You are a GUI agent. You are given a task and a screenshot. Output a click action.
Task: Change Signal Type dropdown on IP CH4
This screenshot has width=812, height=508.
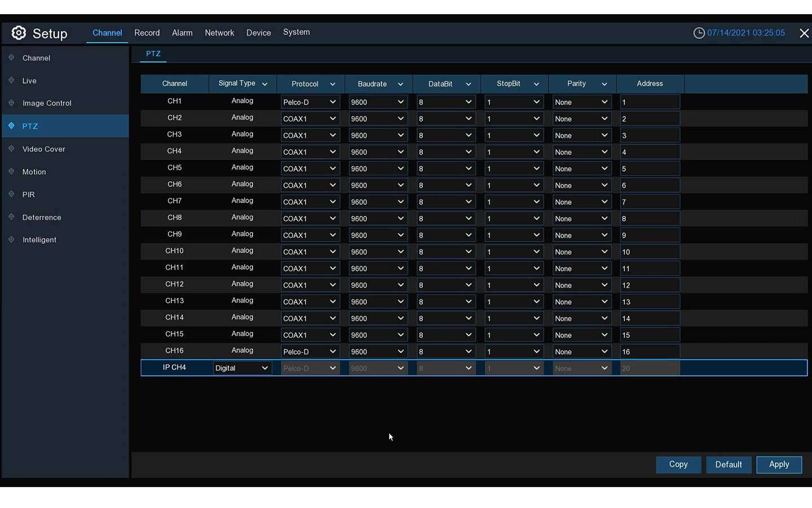241,367
